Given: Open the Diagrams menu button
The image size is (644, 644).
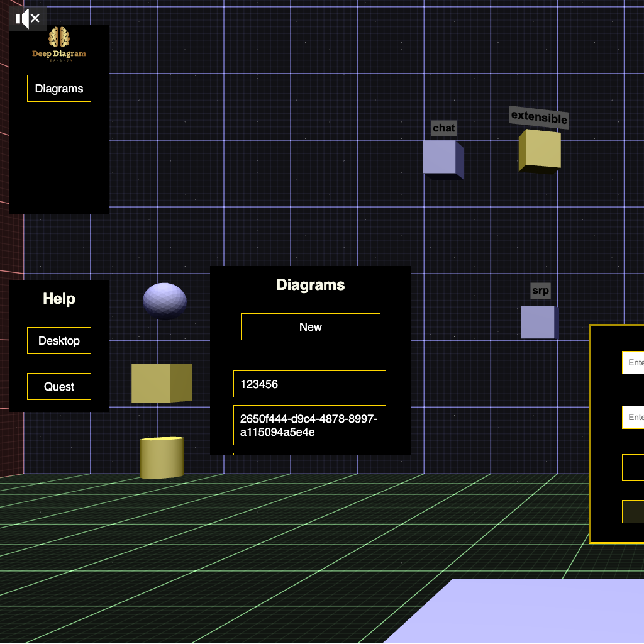Looking at the screenshot, I should [59, 89].
